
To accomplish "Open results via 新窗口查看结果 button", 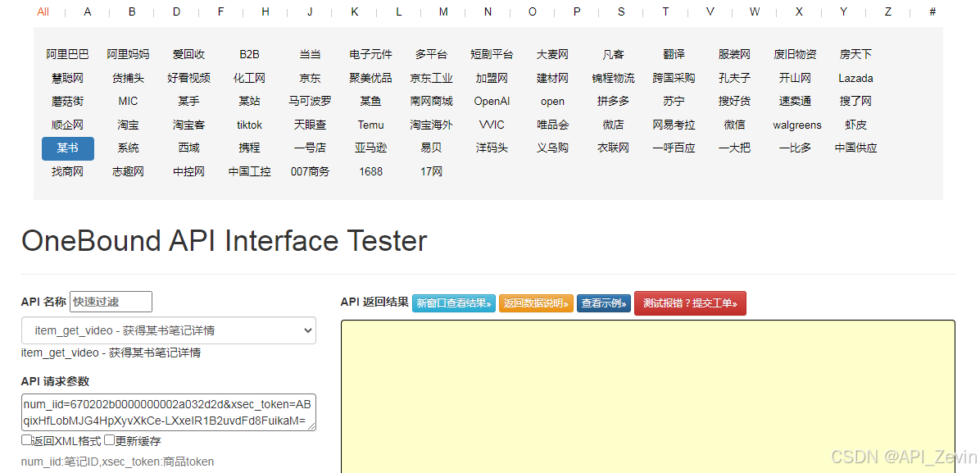I will click(454, 303).
